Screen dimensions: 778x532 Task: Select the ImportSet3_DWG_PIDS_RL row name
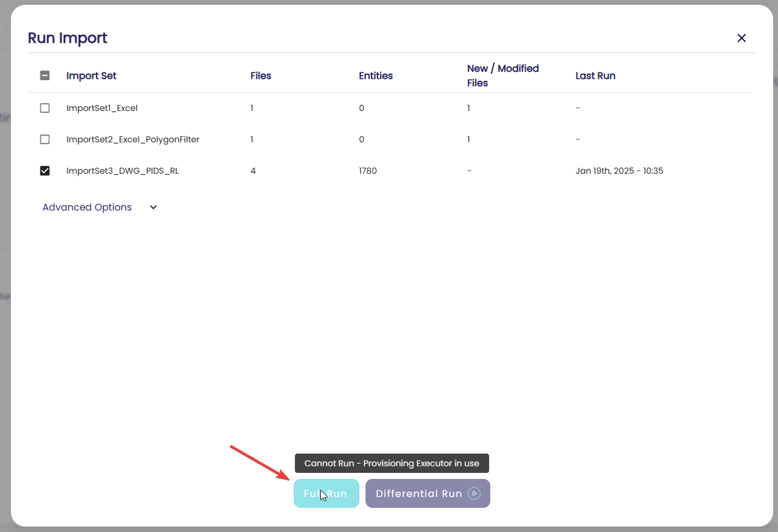click(x=122, y=171)
